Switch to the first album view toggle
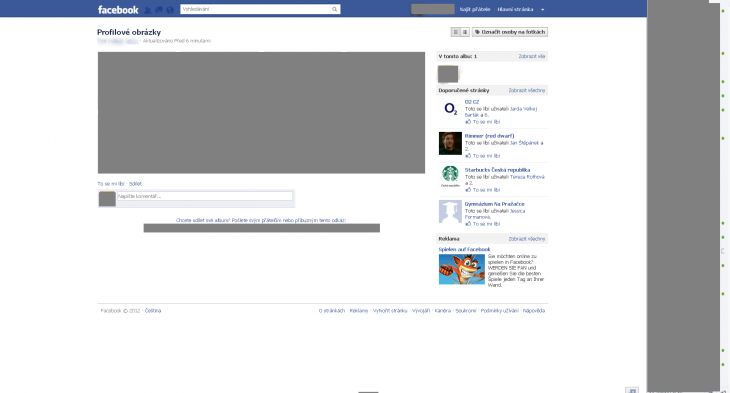730x393 pixels. point(456,32)
